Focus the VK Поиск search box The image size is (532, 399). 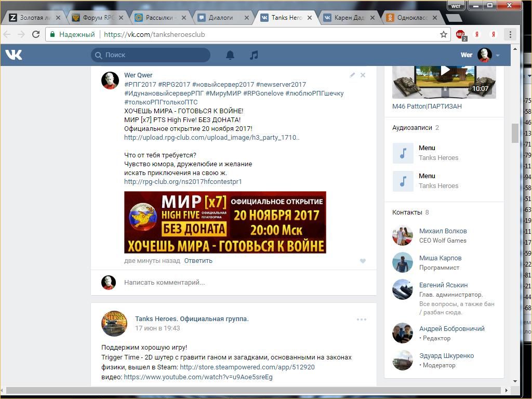tap(151, 55)
